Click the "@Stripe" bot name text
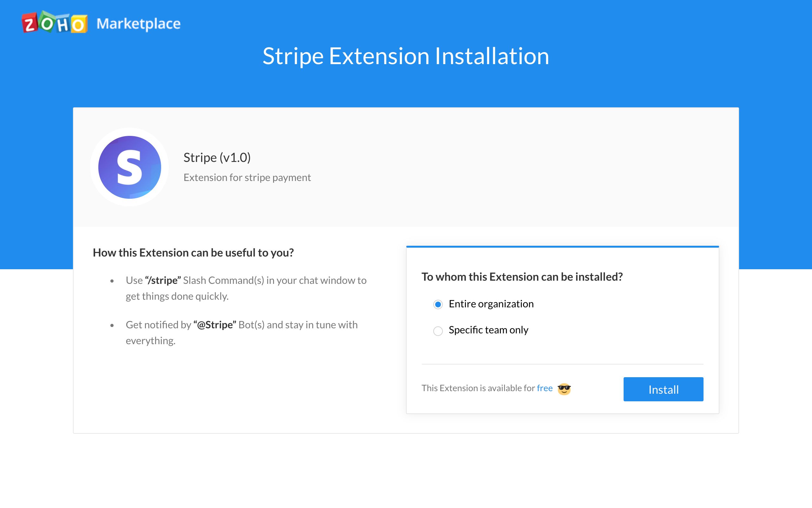Screen dimensions: 812x508 (x=215, y=325)
